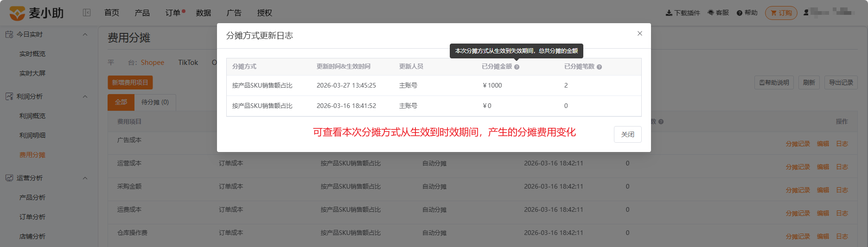Click the 仓库操作费 row name
This screenshot has width=868, height=247.
point(132,233)
